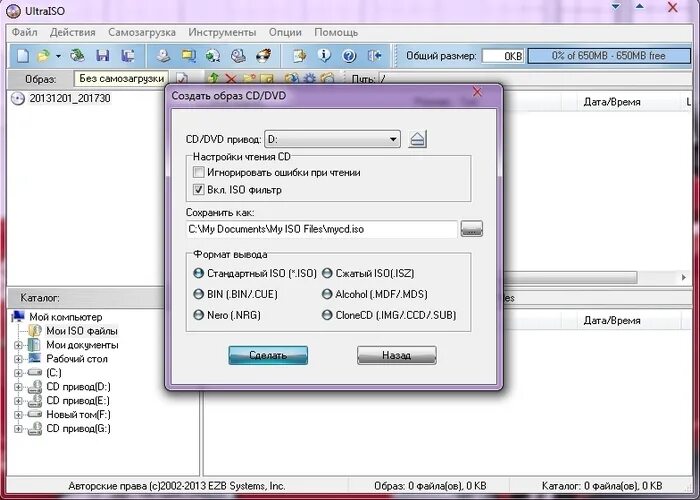Viewport: 700px width, 500px height.
Task: Click the Без самозагрузки boot label
Action: tap(122, 79)
